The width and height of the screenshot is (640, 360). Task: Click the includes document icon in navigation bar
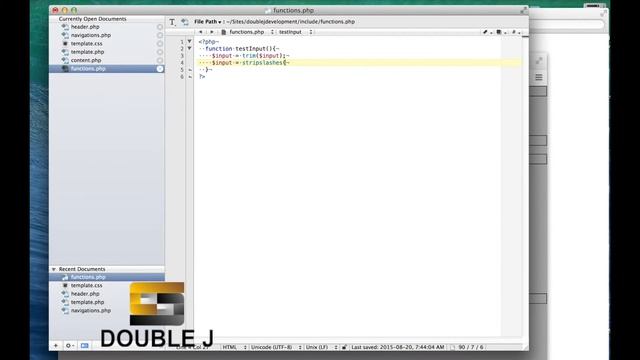point(499,32)
